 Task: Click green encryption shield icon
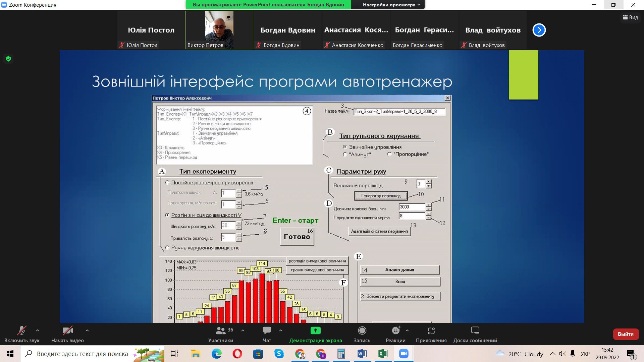pos(8,59)
